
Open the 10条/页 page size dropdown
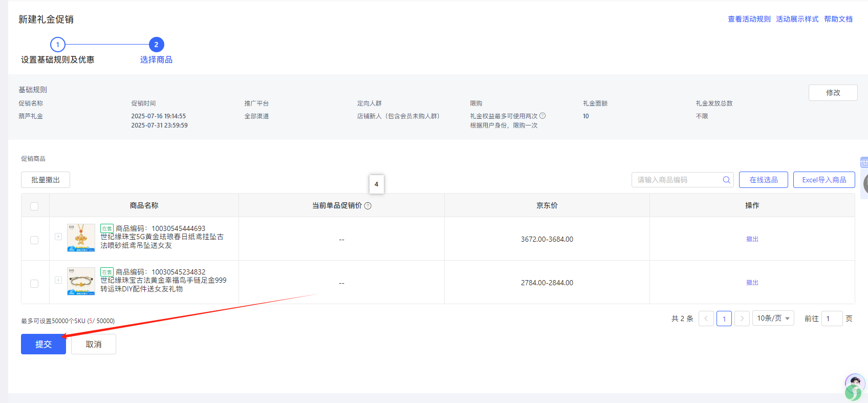pyautogui.click(x=773, y=319)
